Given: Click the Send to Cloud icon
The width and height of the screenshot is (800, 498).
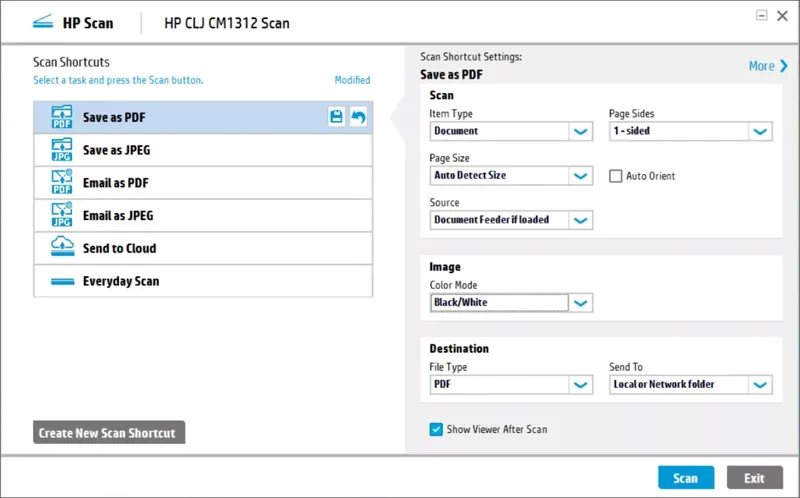Looking at the screenshot, I should (62, 247).
